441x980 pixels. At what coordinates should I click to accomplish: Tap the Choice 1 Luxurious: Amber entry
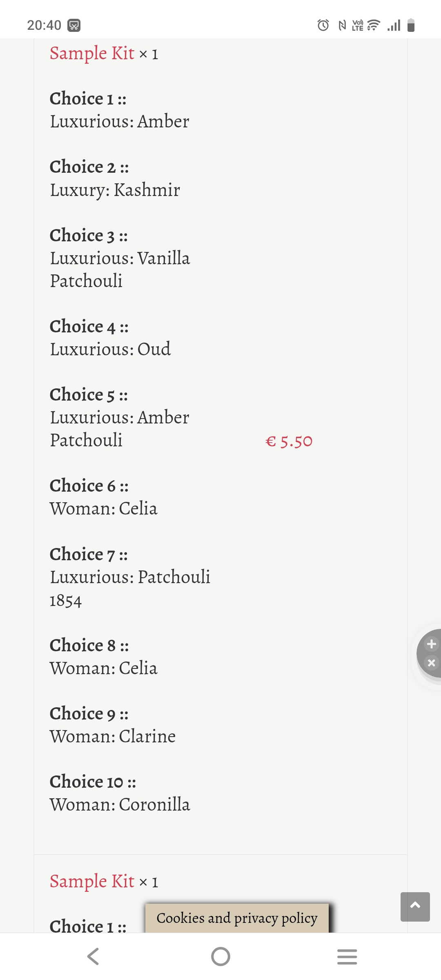pyautogui.click(x=120, y=110)
